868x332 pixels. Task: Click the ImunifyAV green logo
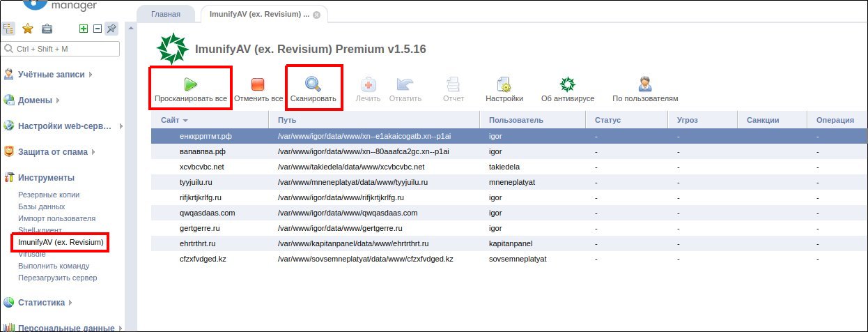[172, 49]
